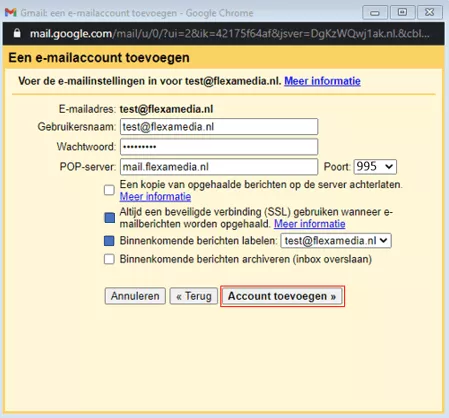Focus the Wachtwoord password field
This screenshot has width=449, height=418.
(219, 147)
